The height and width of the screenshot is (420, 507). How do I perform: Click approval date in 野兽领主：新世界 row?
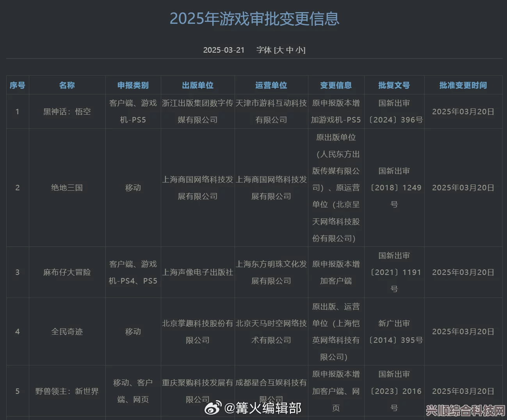pos(463,391)
